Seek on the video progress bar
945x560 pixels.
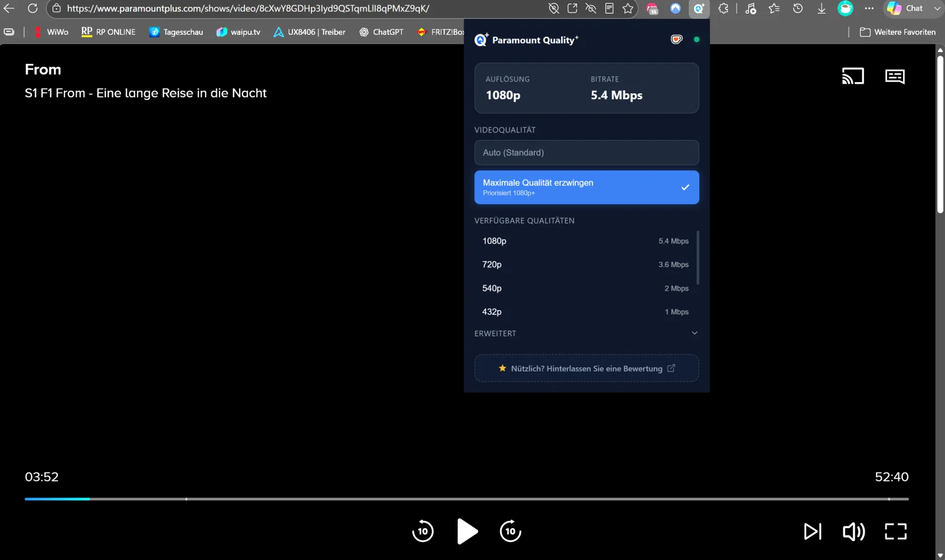467,499
